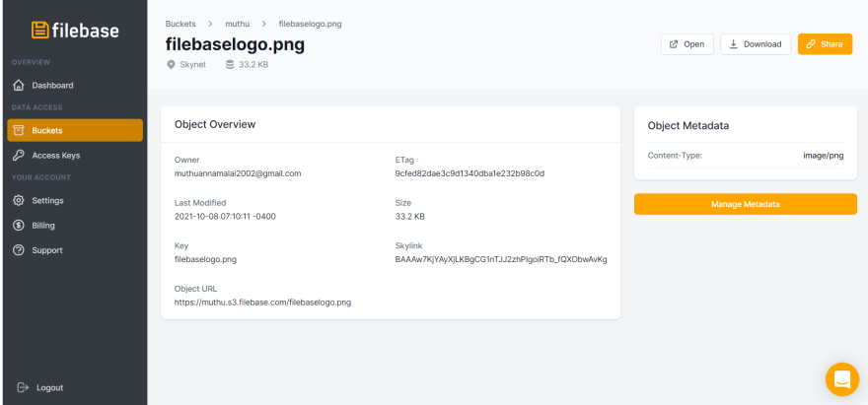Click the Content-Type label
This screenshot has width=868, height=405.
675,156
